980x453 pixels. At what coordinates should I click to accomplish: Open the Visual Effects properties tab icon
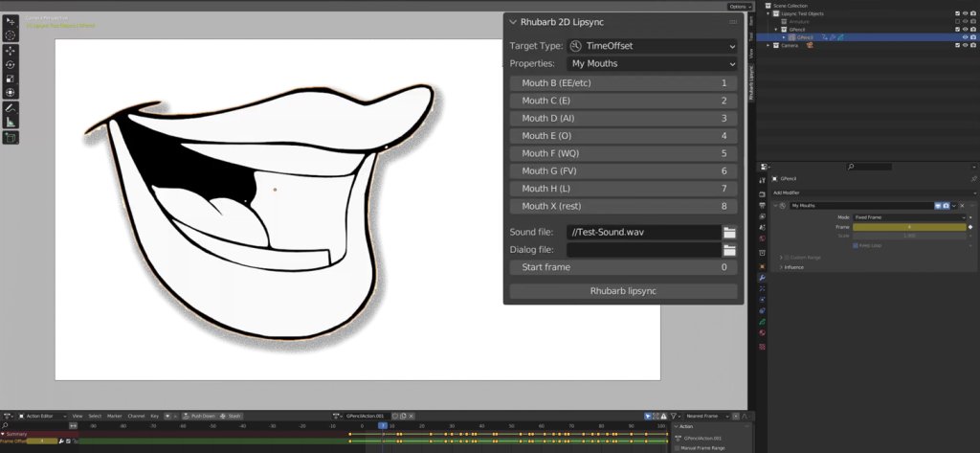tap(763, 289)
